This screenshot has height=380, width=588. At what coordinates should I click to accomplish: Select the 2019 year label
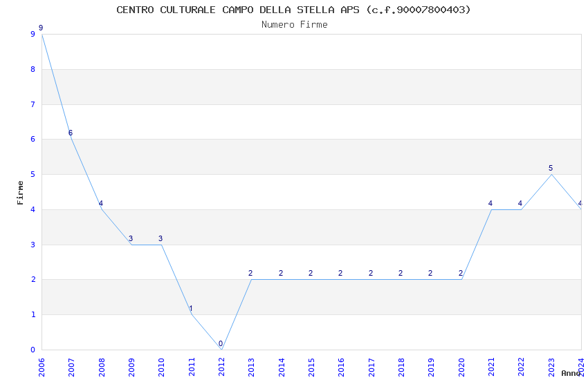click(x=431, y=368)
